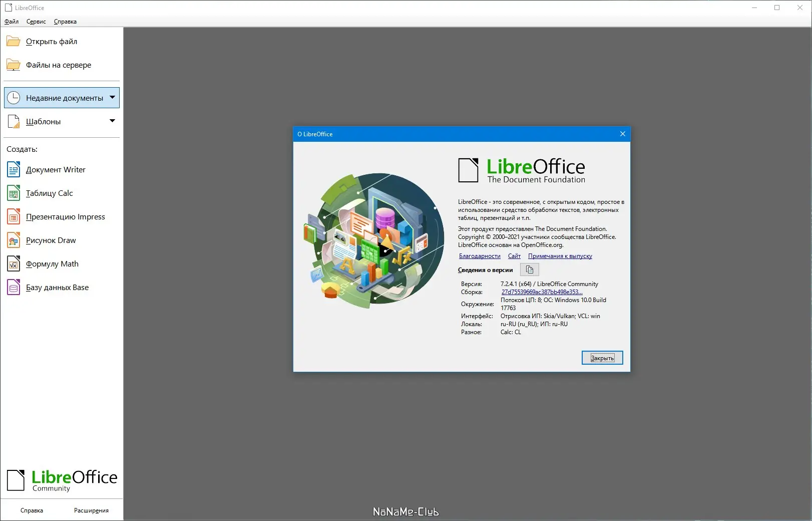Open the build hash link 27d75539669ac387bb498e353...
The width and height of the screenshot is (812, 521).
[x=542, y=292]
